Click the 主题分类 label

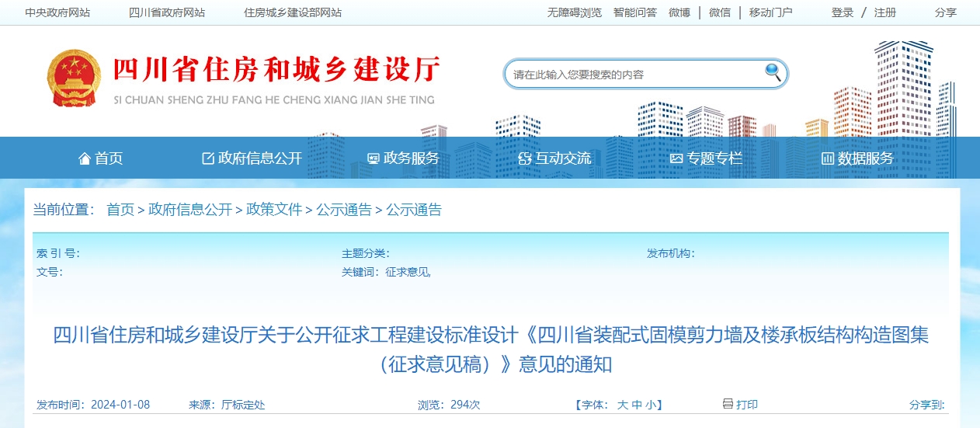click(365, 253)
